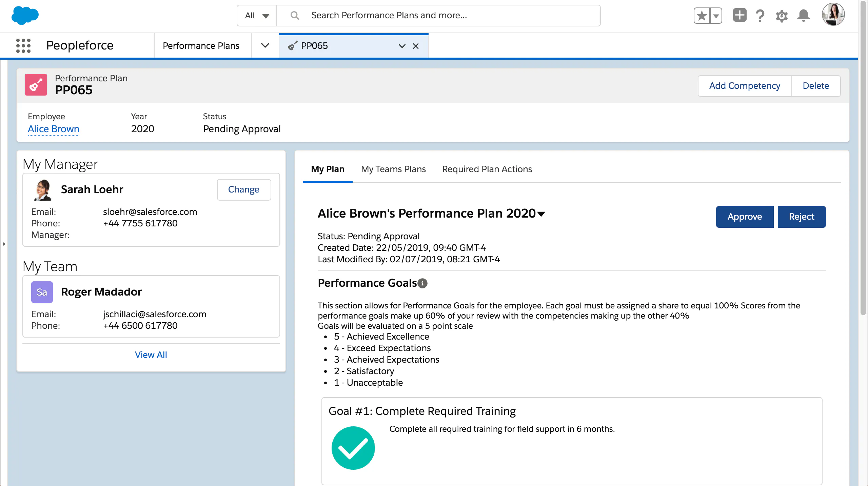868x486 pixels.
Task: Expand the Performance Plans nav chevron
Action: (265, 45)
